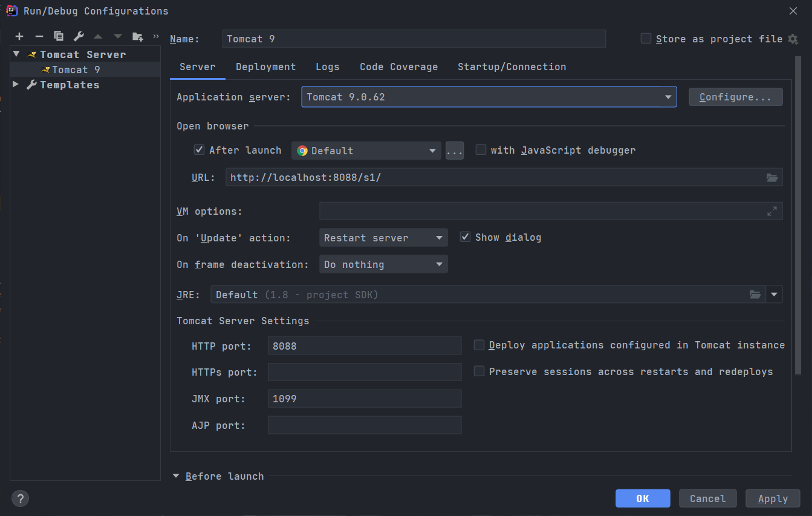812x516 pixels.
Task: Add a new run configuration
Action: (19, 36)
